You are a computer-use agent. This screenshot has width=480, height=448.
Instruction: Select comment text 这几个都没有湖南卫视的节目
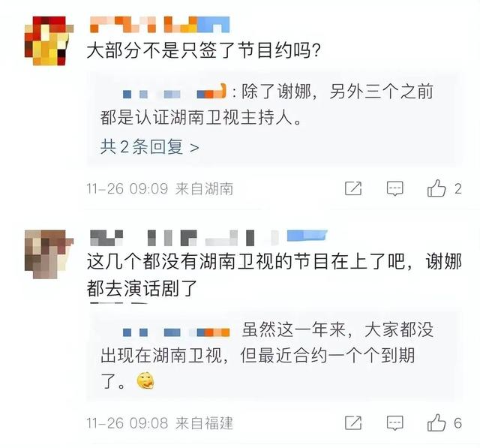[x=208, y=262]
